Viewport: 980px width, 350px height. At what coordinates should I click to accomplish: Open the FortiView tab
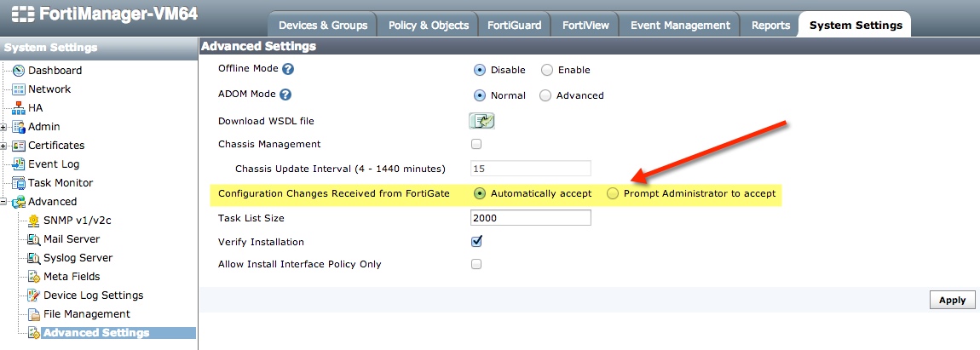coord(585,25)
